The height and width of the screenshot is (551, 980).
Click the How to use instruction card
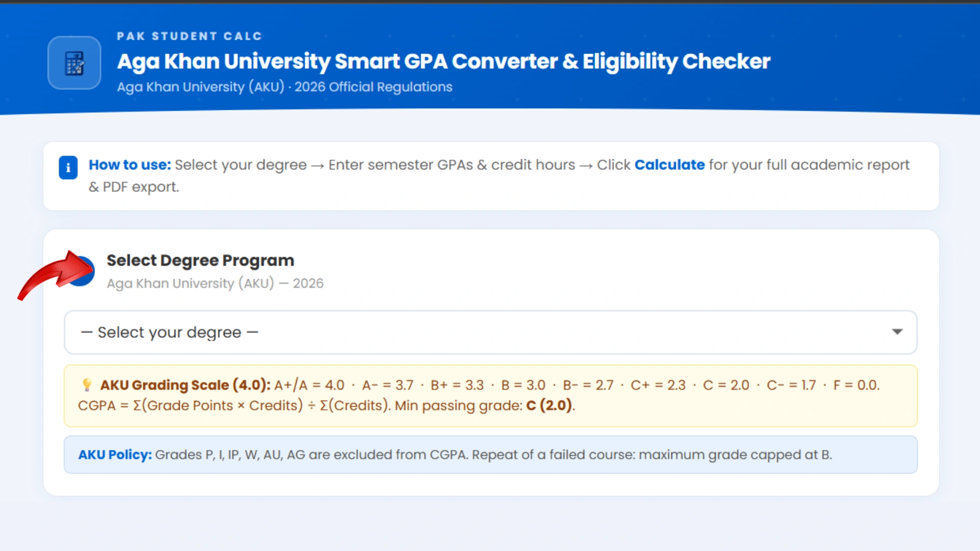click(x=490, y=176)
